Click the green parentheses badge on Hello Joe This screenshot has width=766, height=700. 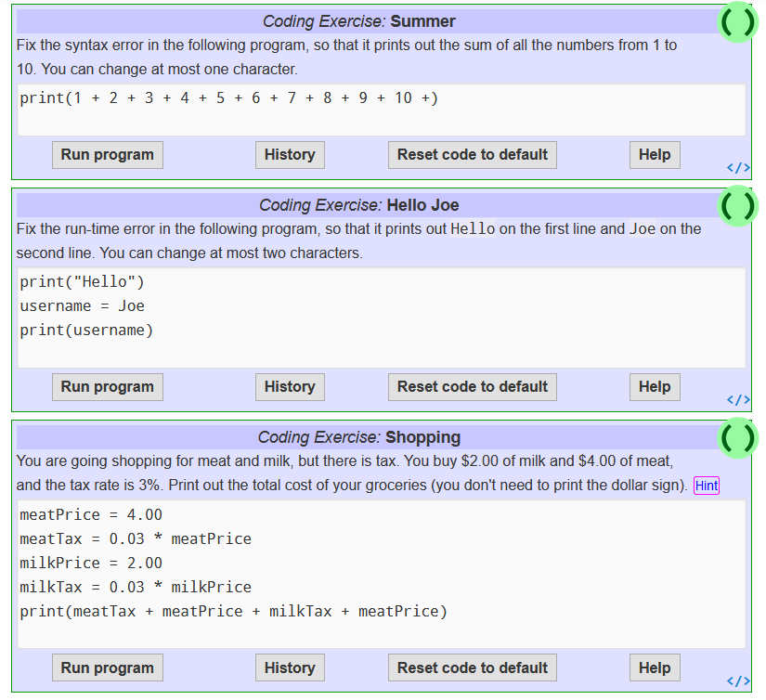click(738, 205)
